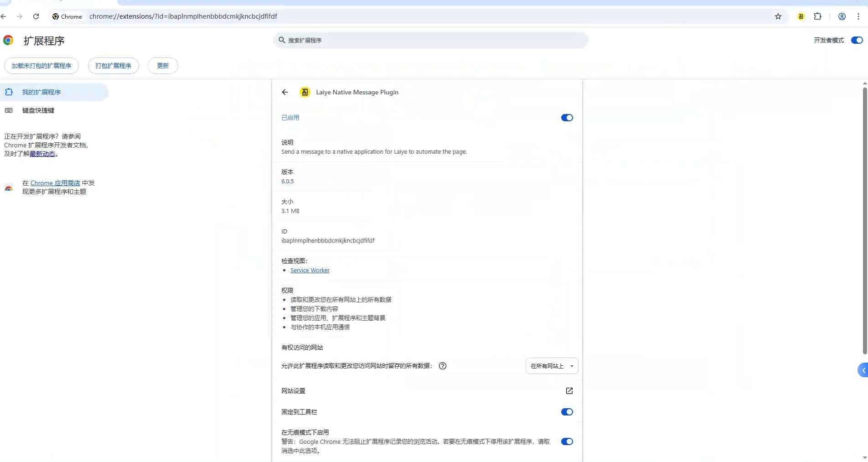Turn off developer mode switch
This screenshot has width=868, height=462.
pyautogui.click(x=857, y=40)
